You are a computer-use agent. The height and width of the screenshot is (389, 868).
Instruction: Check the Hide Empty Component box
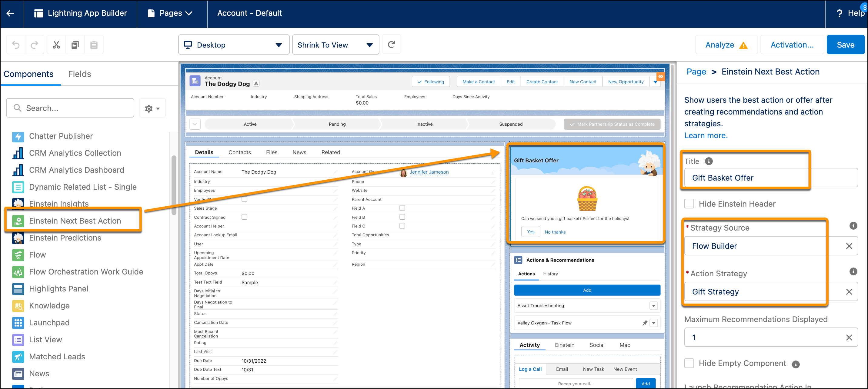coord(689,364)
